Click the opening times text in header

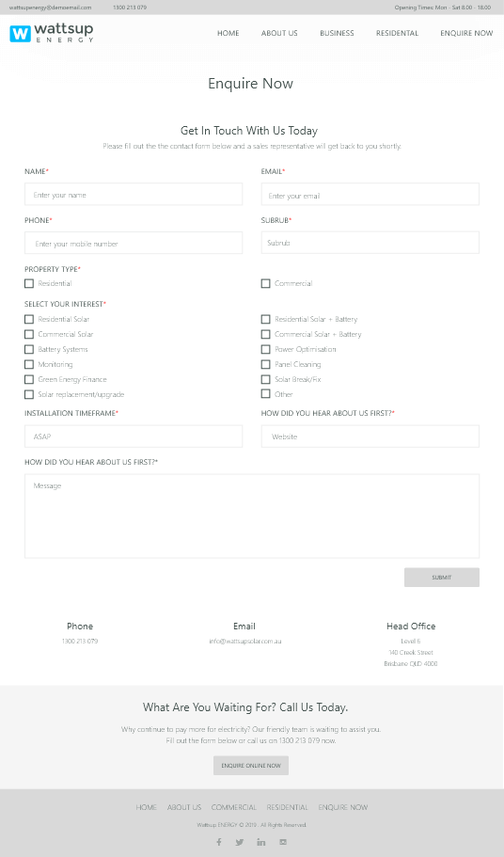[x=442, y=8]
